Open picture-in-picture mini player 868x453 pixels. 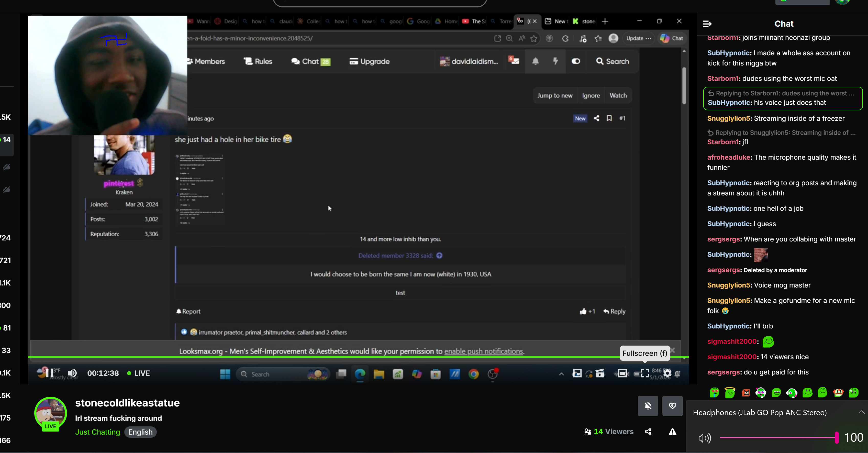[x=577, y=373]
